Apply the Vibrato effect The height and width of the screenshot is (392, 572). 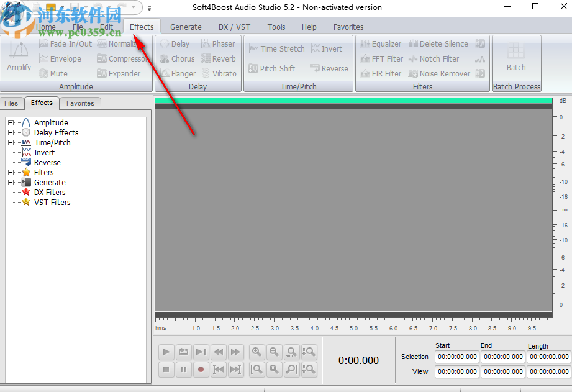click(x=219, y=74)
